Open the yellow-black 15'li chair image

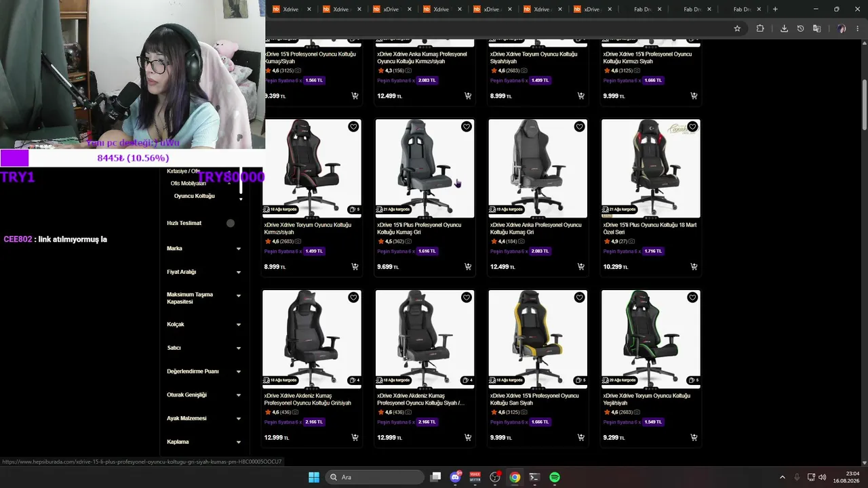(x=538, y=339)
